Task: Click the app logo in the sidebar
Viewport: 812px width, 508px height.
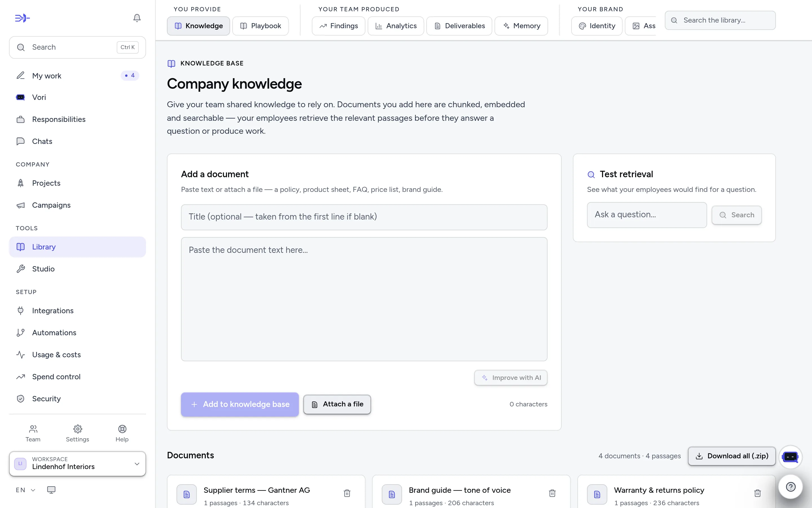Action: coord(23,18)
